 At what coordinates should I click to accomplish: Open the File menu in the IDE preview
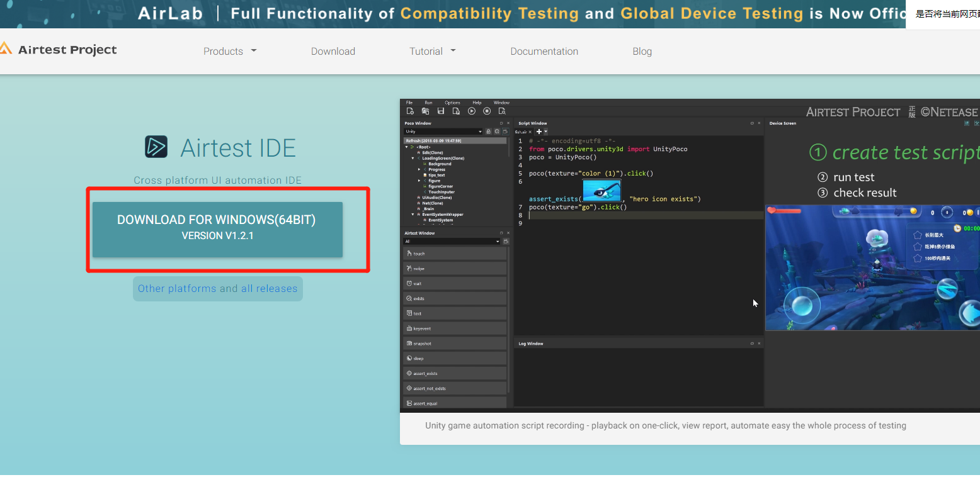409,103
